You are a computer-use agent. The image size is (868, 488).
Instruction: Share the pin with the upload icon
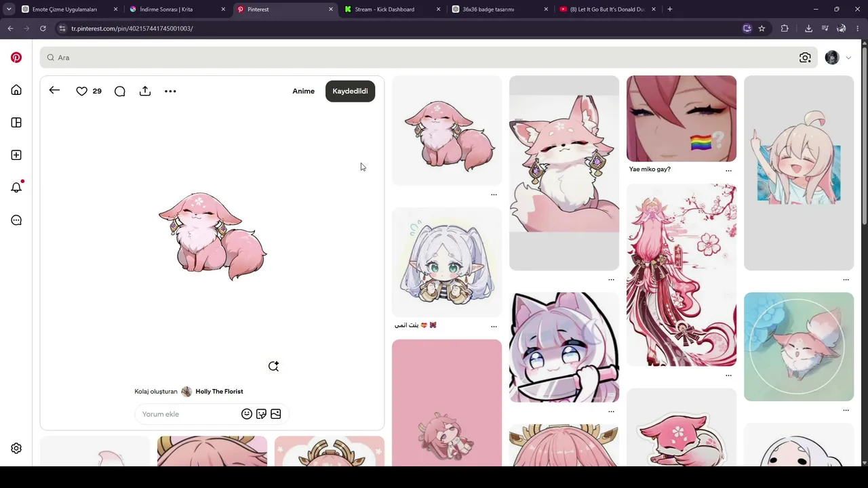145,91
